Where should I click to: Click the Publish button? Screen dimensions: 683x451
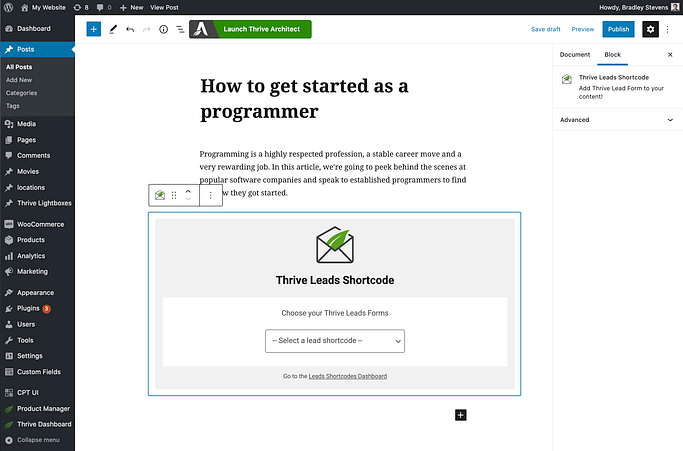(x=618, y=29)
